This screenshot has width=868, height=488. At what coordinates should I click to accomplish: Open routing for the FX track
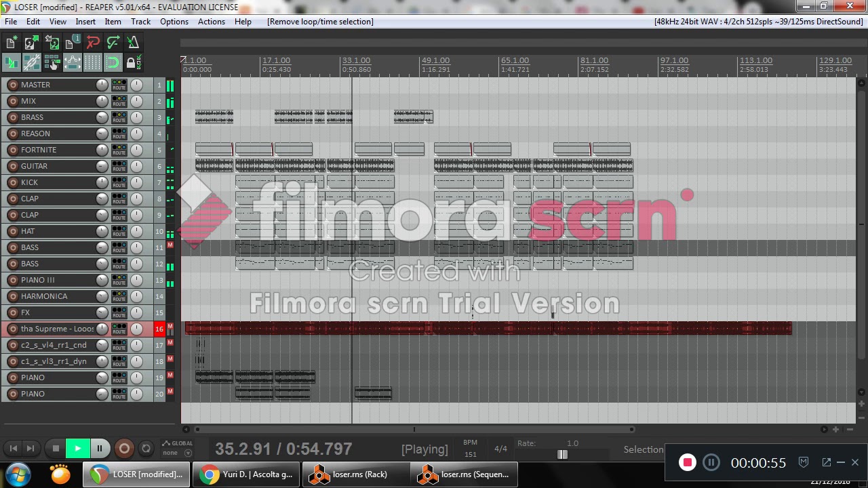[119, 312]
